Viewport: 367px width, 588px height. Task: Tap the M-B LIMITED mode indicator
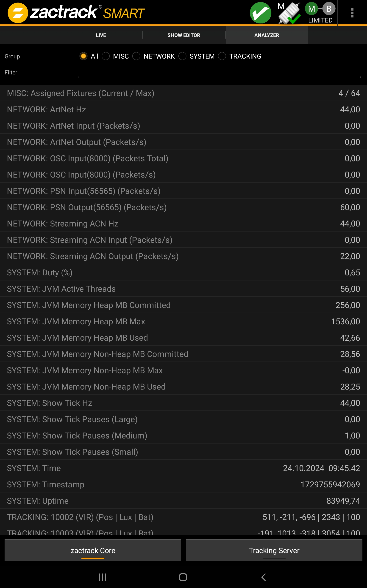click(320, 13)
